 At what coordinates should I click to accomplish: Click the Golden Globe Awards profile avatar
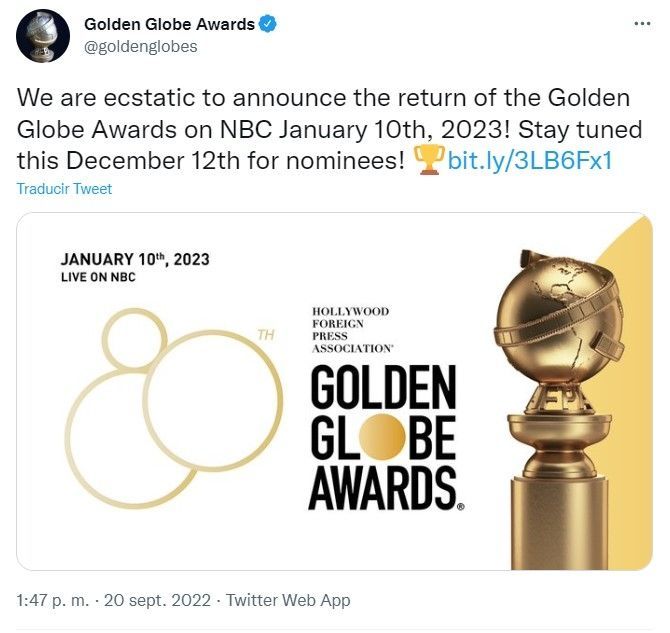pyautogui.click(x=42, y=36)
